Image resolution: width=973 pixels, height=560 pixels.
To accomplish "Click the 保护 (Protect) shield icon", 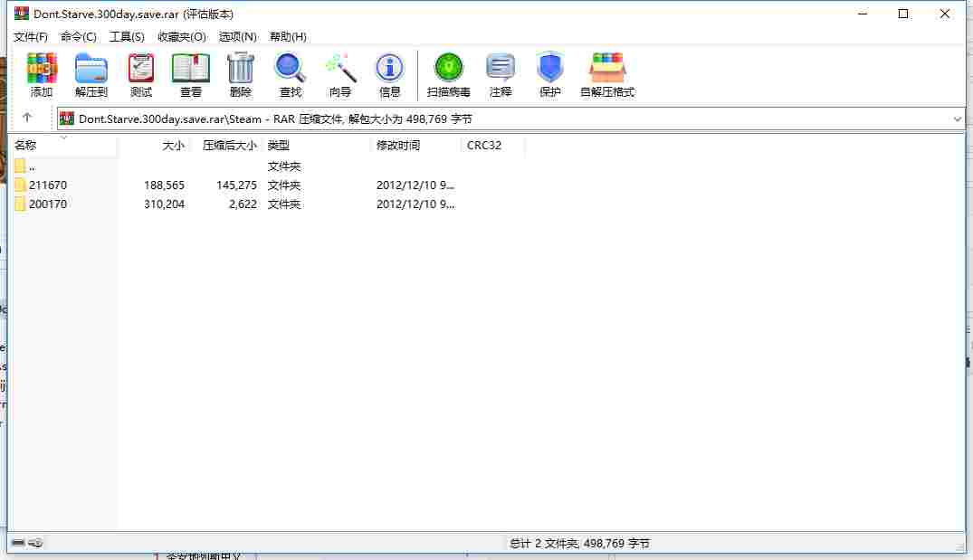I will click(x=549, y=68).
